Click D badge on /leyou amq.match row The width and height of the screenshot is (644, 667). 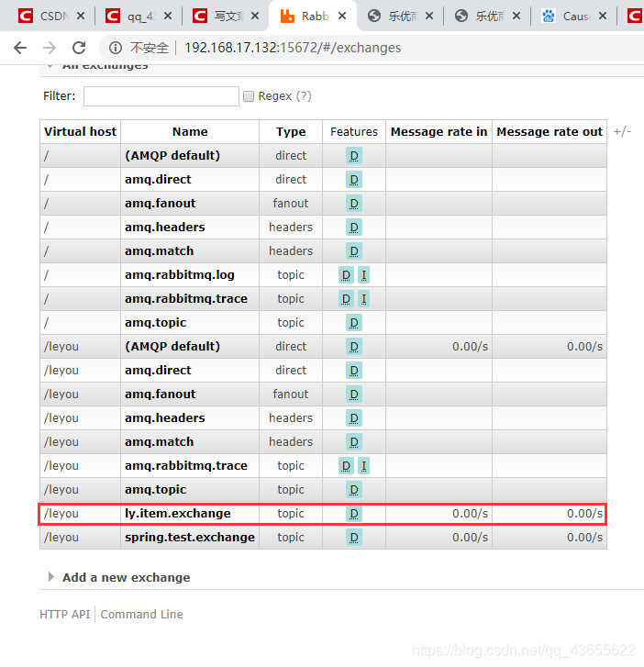[354, 441]
